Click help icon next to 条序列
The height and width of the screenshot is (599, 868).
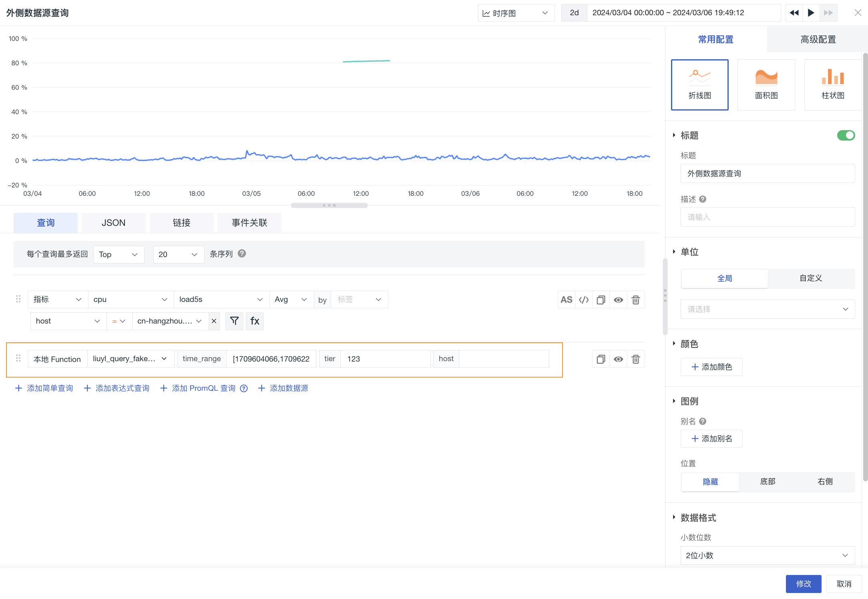point(242,254)
